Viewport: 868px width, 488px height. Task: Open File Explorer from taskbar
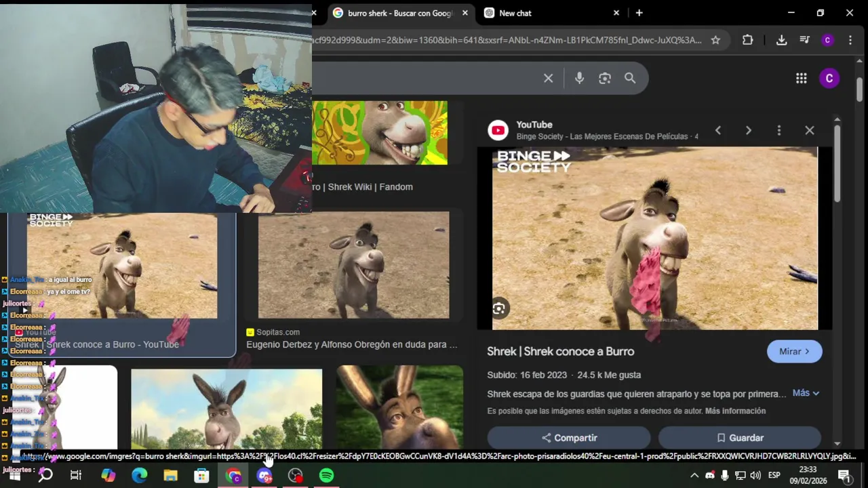tap(171, 476)
